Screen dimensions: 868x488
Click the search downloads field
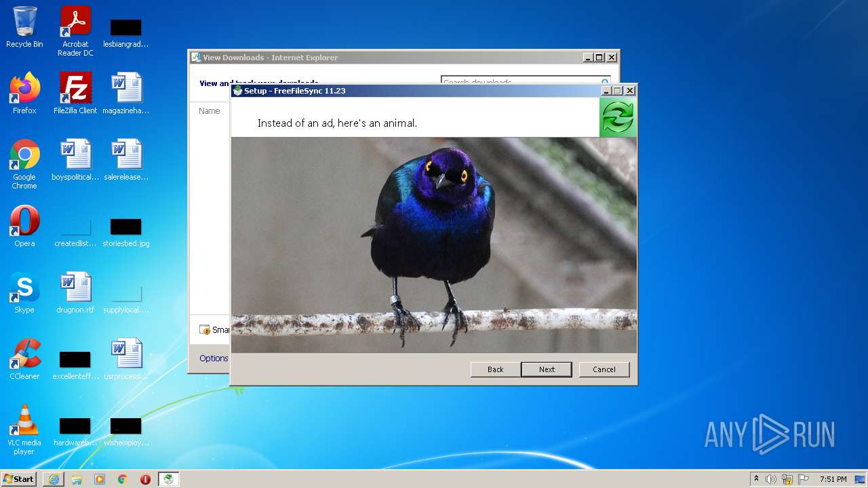(526, 81)
